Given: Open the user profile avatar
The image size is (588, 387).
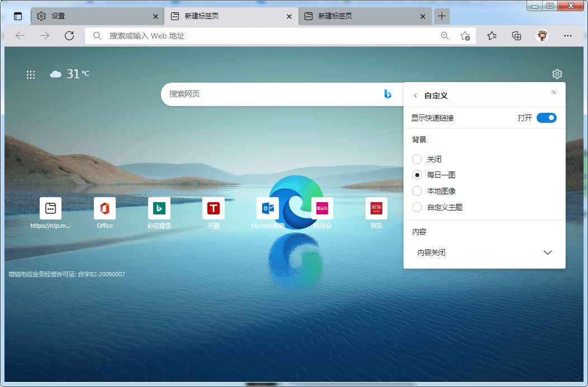Looking at the screenshot, I should click(x=542, y=36).
